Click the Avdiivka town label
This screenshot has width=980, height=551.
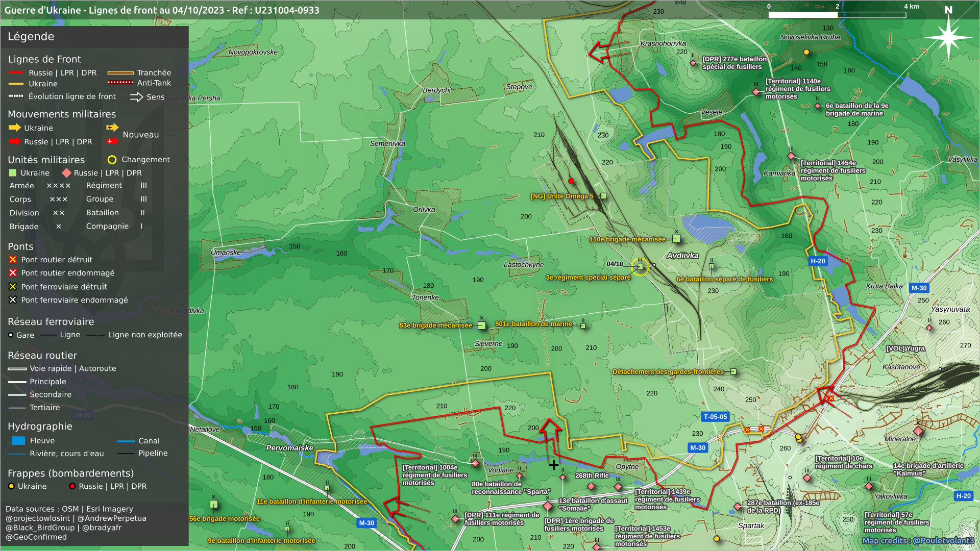coord(682,256)
